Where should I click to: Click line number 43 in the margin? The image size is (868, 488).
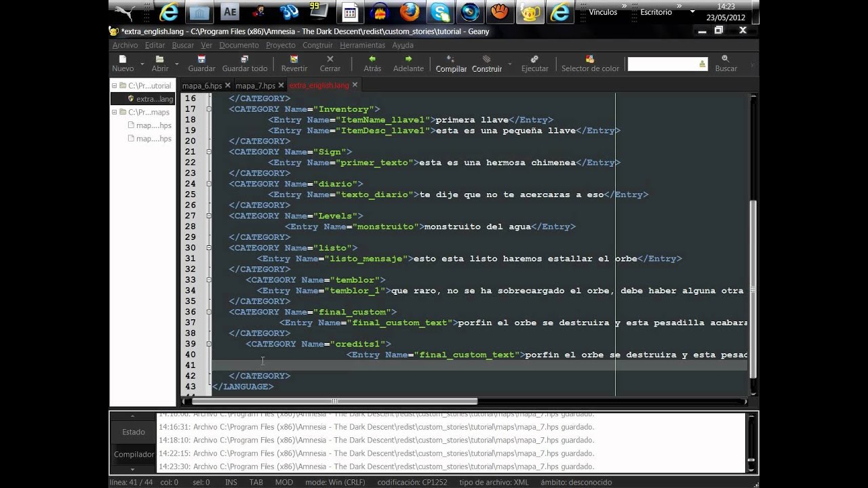(189, 386)
